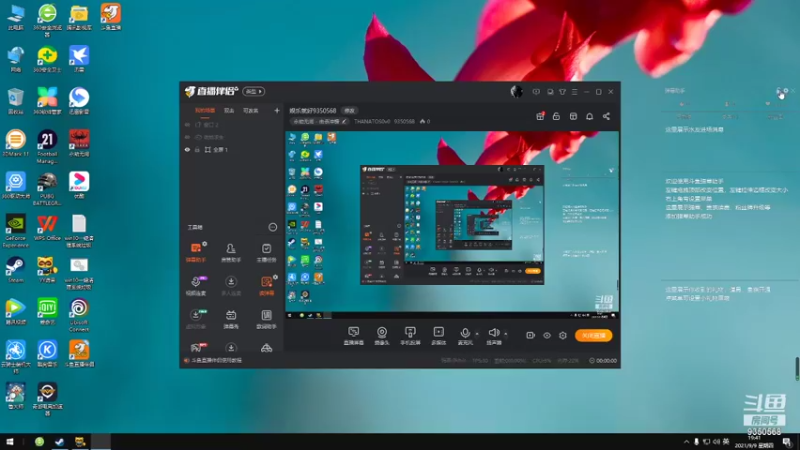Image resolution: width=800 pixels, height=450 pixels.
Task: Click the speaker icon in bottom toolbar
Action: click(493, 335)
